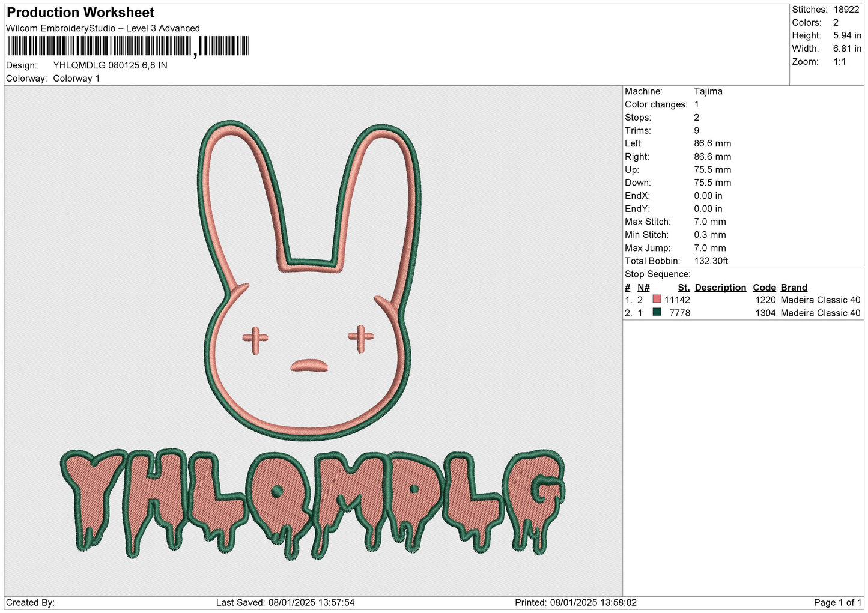
Task: Click the Trims value 9
Action: [x=697, y=130]
